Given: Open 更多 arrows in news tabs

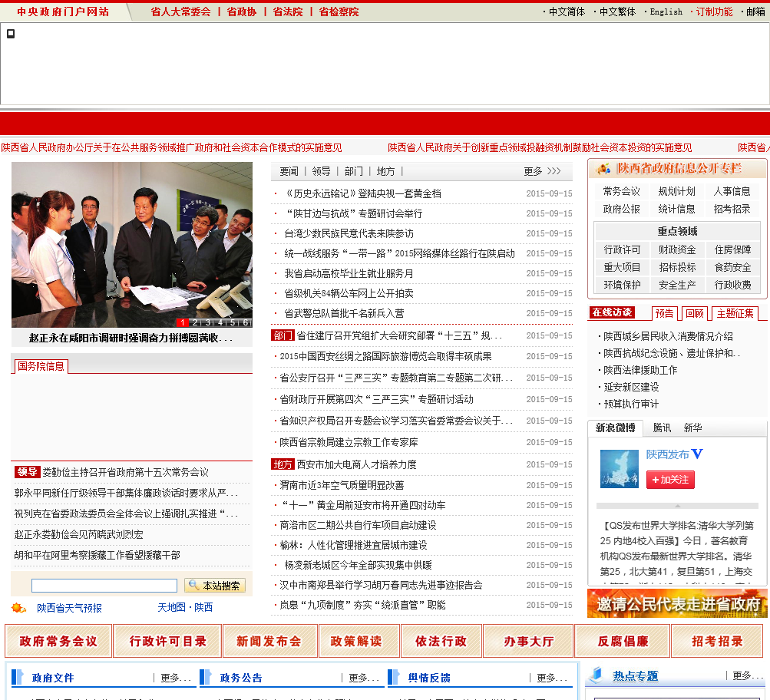Looking at the screenshot, I should 542,171.
